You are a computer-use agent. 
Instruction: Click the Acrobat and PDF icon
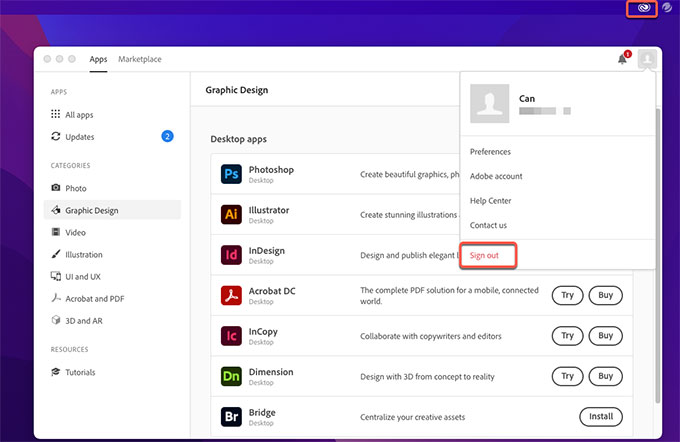pos(56,298)
